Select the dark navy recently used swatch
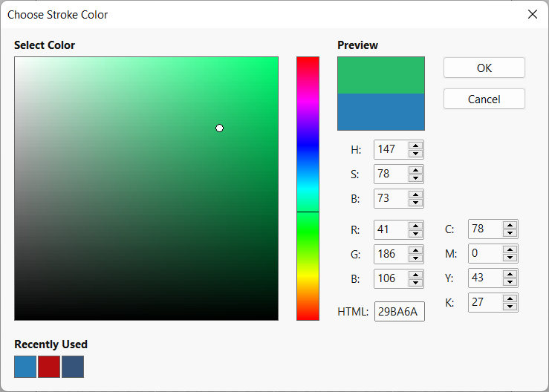 (x=73, y=367)
